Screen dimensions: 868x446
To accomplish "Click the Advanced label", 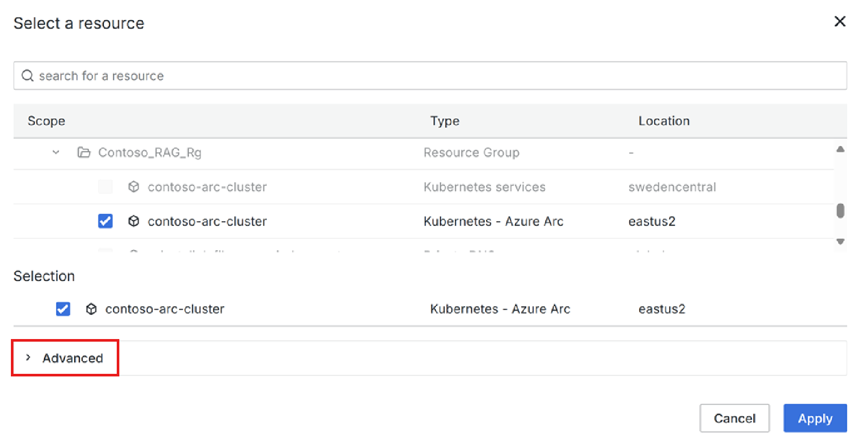I will (73, 358).
